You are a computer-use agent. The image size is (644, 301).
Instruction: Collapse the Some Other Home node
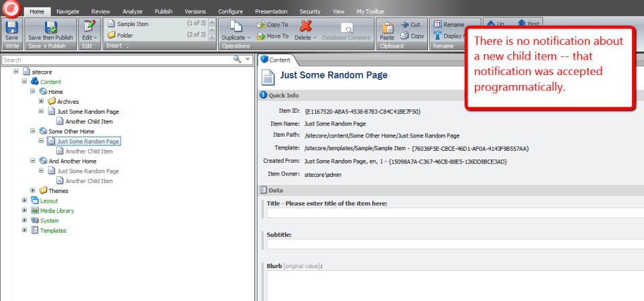pos(32,131)
